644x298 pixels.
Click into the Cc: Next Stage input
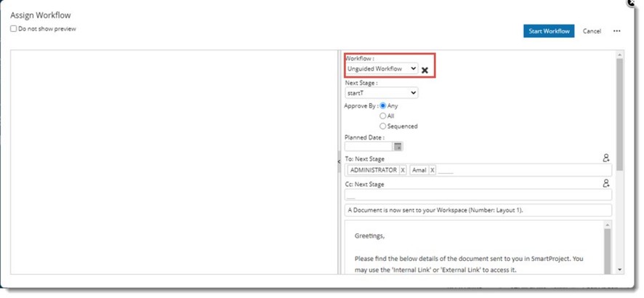pos(478,195)
